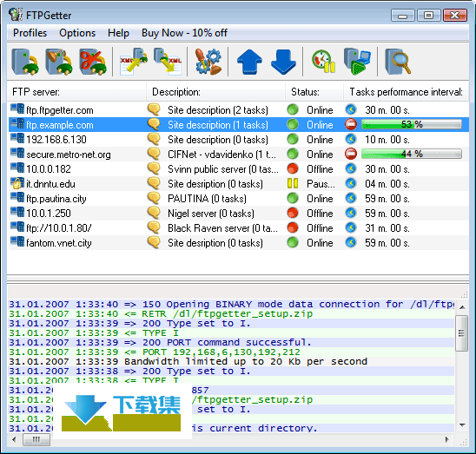
Task: Select ftp.pautina.city server row
Action: [239, 199]
